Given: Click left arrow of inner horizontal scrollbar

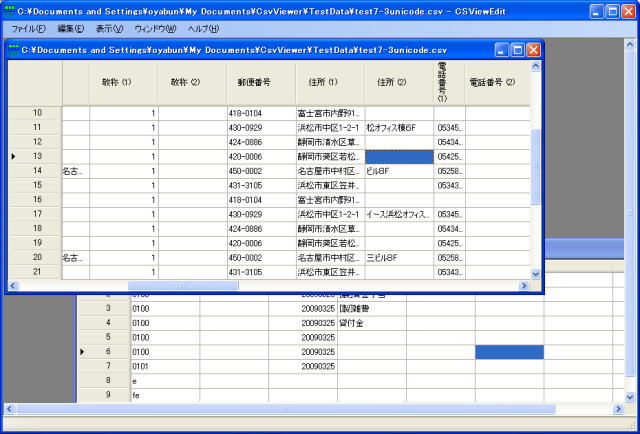Looking at the screenshot, I should (x=13, y=286).
